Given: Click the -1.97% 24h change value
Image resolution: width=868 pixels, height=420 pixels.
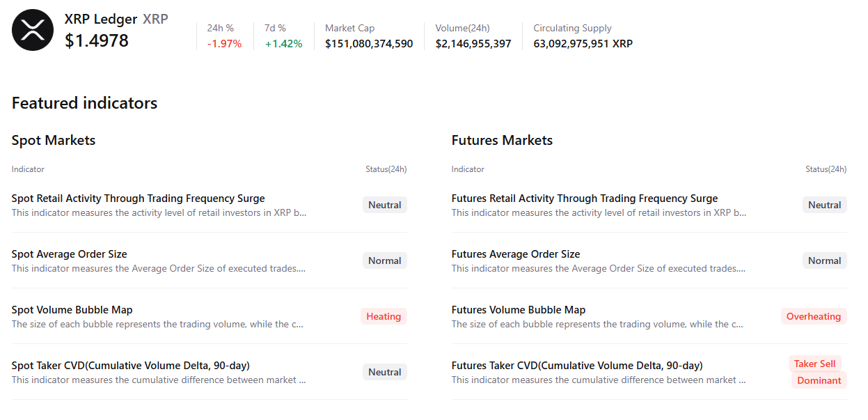Looking at the screenshot, I should (x=224, y=44).
